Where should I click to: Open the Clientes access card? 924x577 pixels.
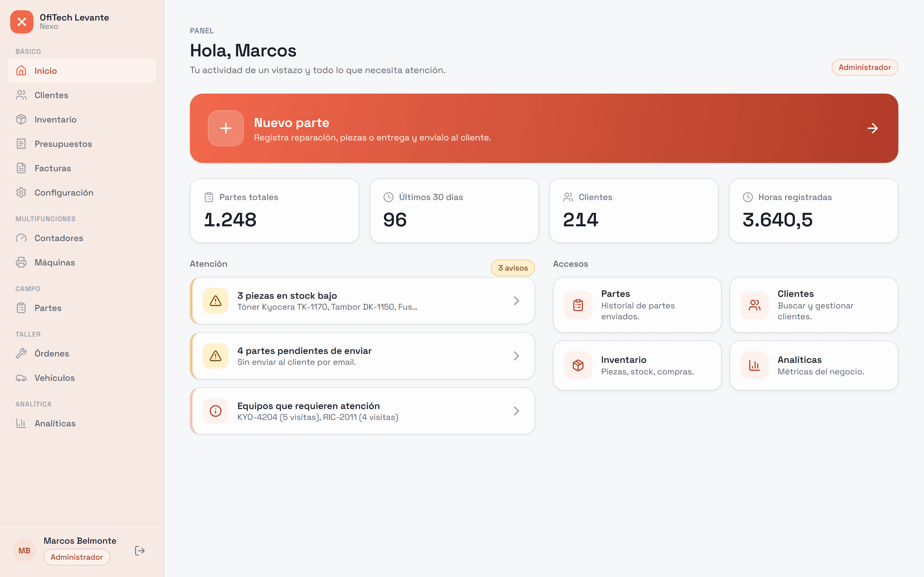814,305
